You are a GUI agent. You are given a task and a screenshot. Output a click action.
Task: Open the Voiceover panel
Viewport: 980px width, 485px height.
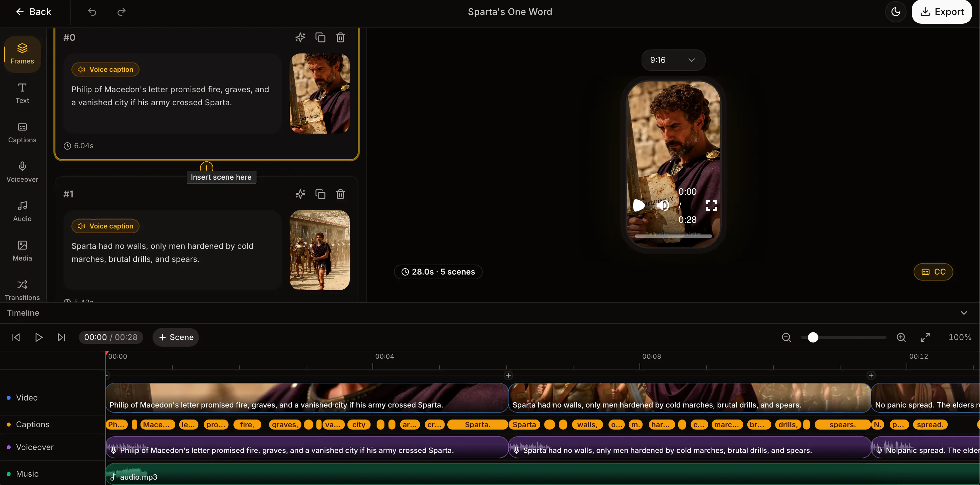22,172
